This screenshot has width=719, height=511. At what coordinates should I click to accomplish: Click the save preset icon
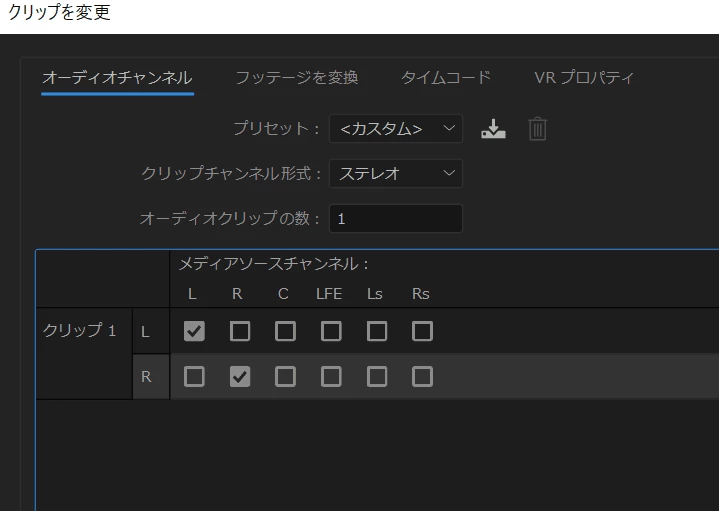point(493,129)
